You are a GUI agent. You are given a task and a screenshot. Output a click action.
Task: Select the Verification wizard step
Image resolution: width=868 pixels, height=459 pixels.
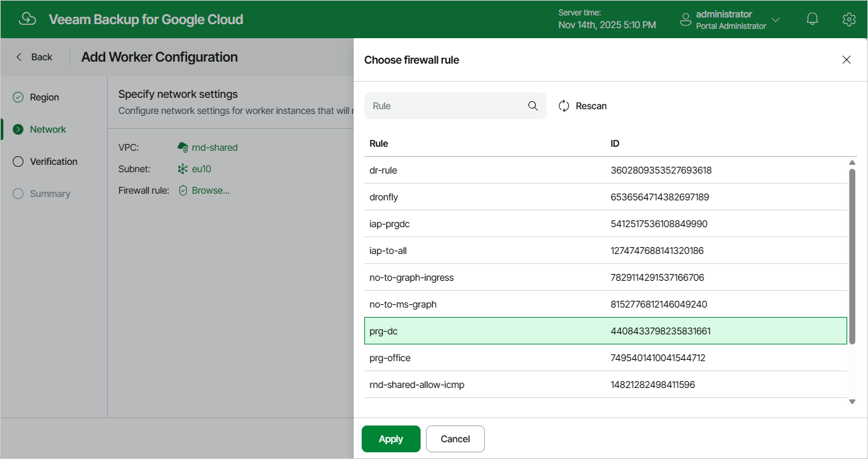[x=54, y=161]
